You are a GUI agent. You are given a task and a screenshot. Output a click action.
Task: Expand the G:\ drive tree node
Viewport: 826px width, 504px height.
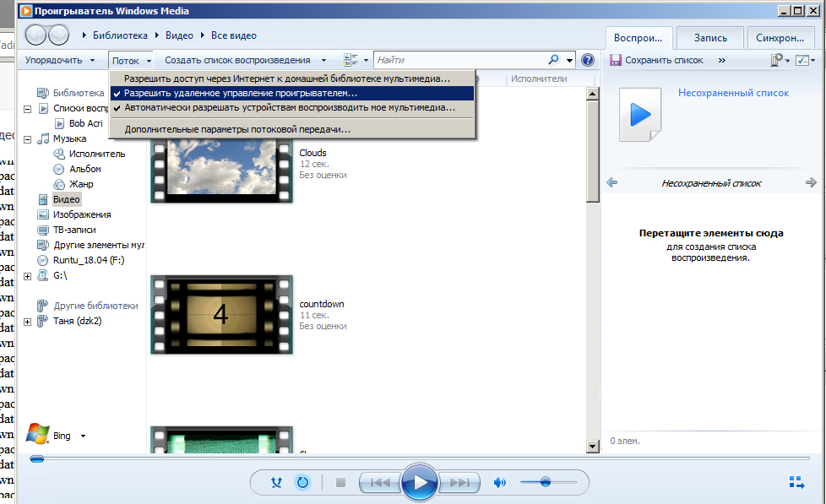pyautogui.click(x=28, y=275)
